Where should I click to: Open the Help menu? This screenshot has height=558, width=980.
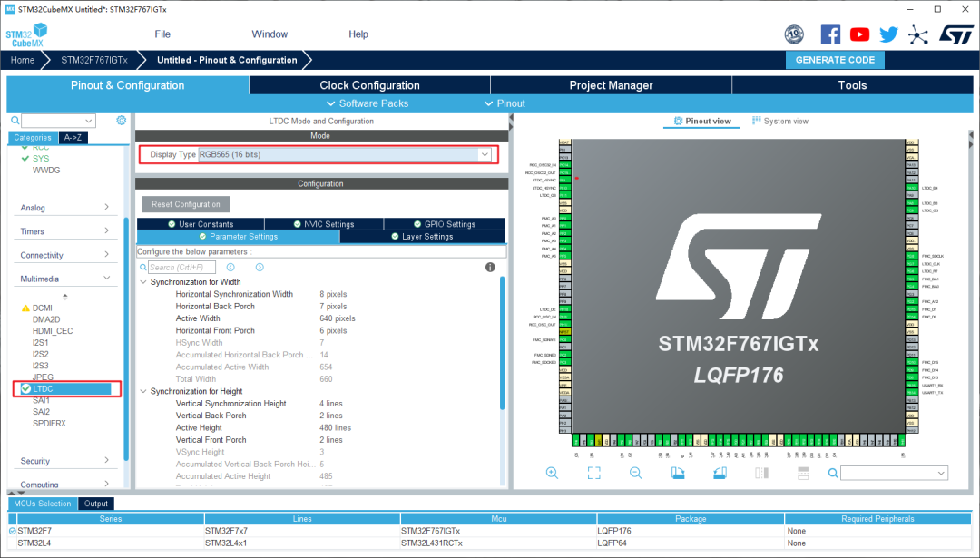tap(358, 34)
